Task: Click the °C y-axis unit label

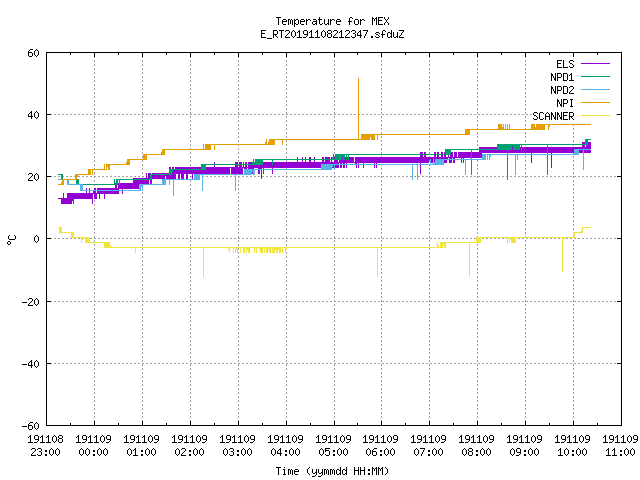Action: (11, 240)
